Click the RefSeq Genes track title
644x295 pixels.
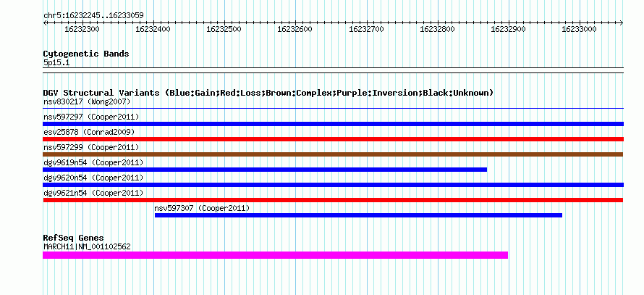coord(74,238)
